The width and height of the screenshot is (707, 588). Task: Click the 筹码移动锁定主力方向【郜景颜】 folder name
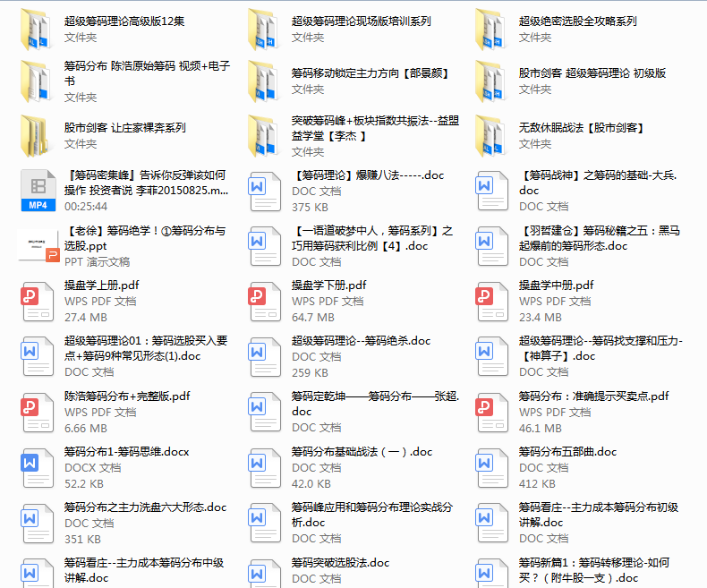point(371,73)
